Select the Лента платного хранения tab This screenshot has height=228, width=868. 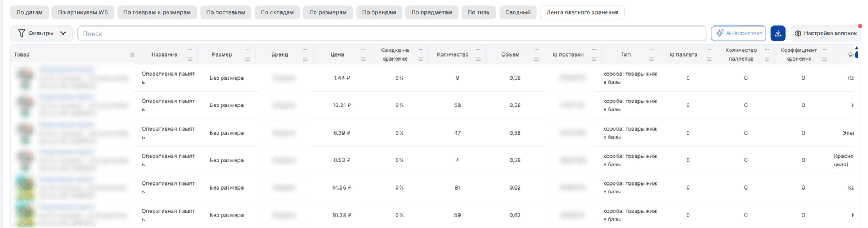point(582,12)
